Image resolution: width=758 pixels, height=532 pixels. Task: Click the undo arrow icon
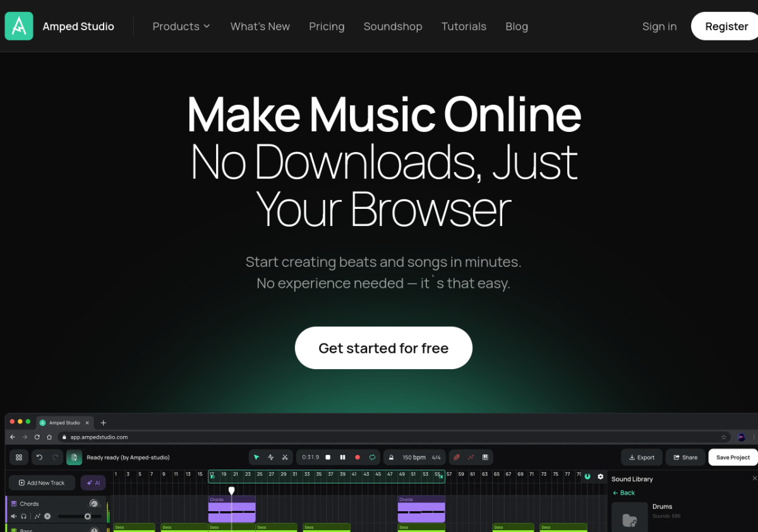(x=40, y=458)
